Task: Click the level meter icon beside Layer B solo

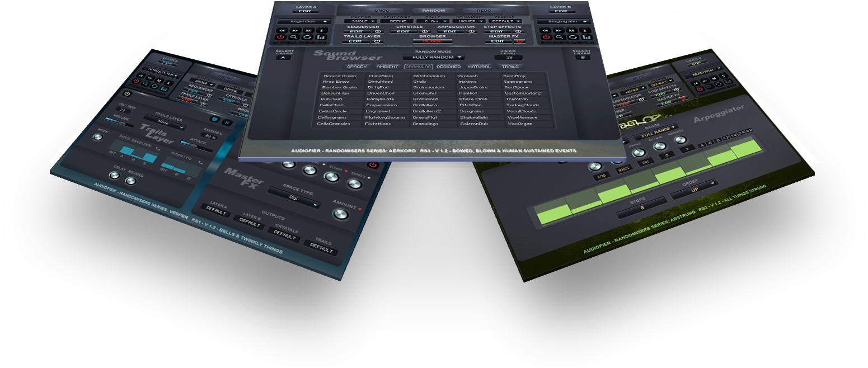Action: (587, 37)
